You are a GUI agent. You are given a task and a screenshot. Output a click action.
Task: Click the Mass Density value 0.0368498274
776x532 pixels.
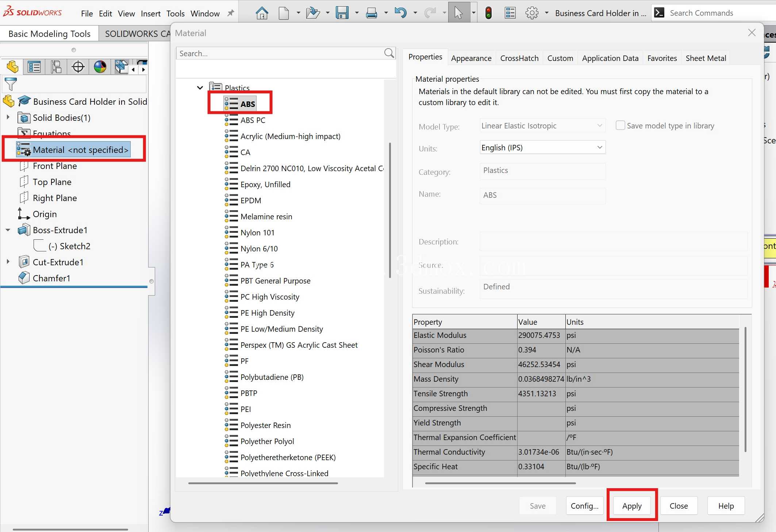[x=541, y=379]
